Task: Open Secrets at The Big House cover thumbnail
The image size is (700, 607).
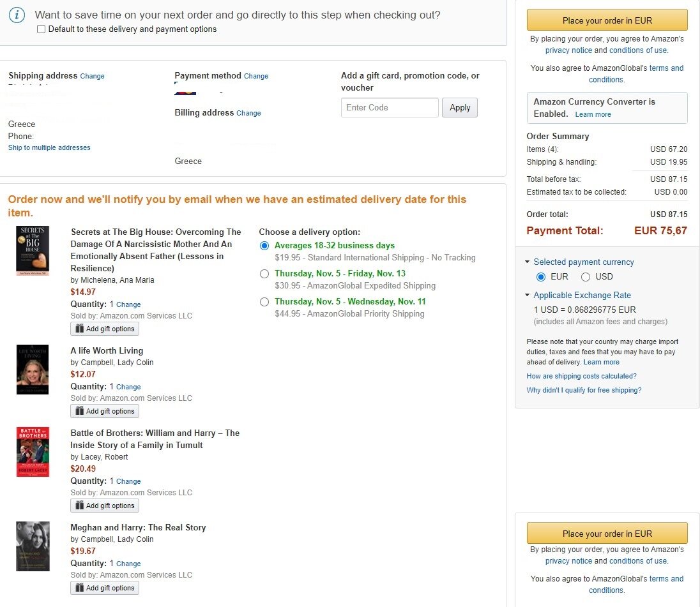Action: [33, 251]
